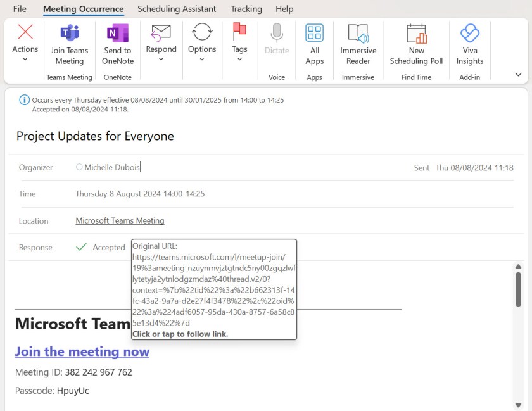Launch the Immersive Reader icon

click(x=358, y=34)
